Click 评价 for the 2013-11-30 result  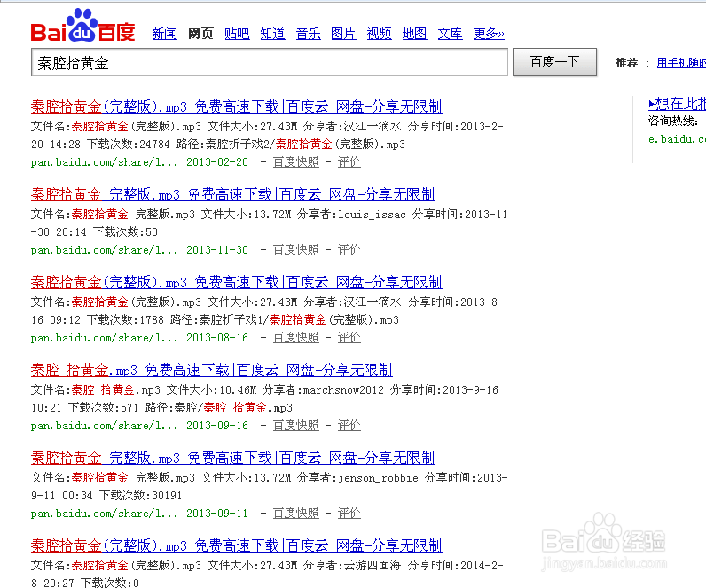click(349, 250)
